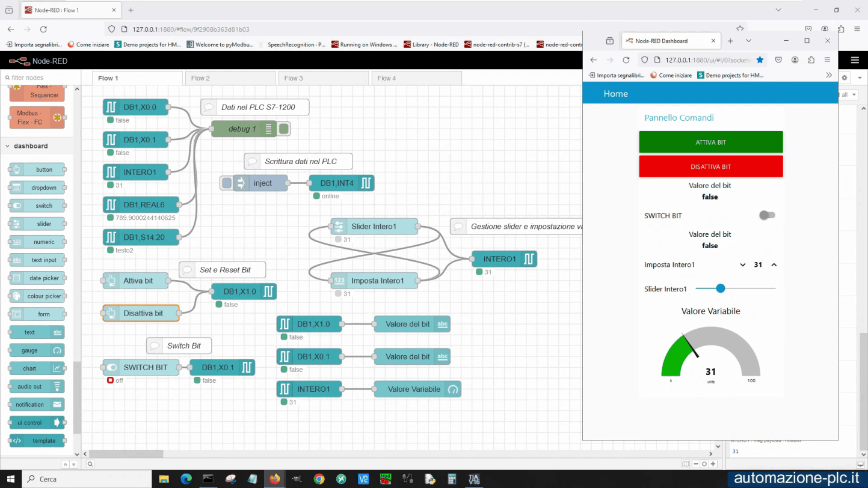This screenshot has height=488, width=868.
Task: Trigger the inject node's left button
Action: (226, 183)
